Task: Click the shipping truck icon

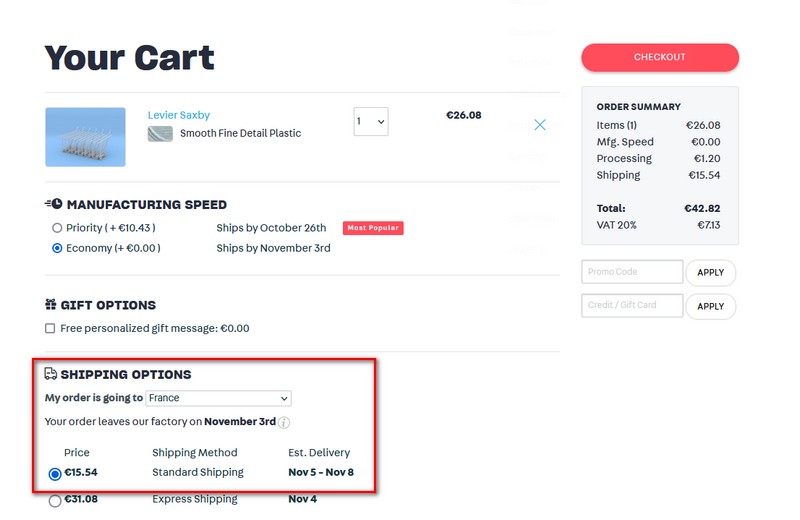Action: pyautogui.click(x=51, y=374)
